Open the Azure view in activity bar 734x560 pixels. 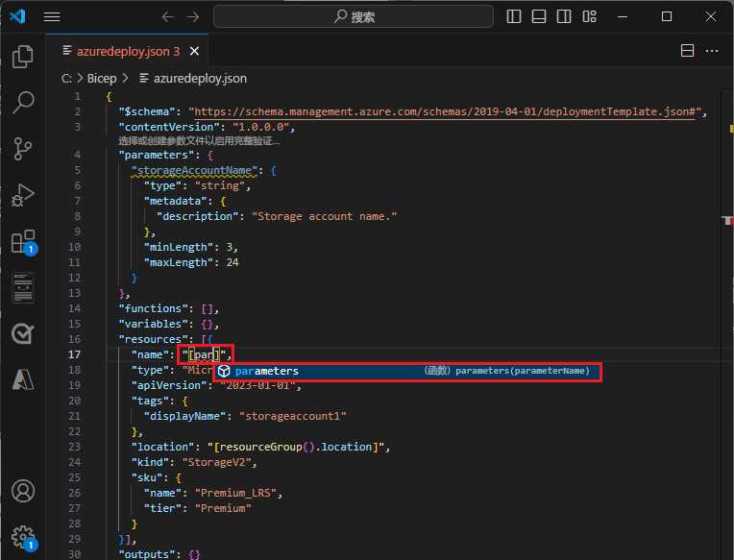click(x=22, y=379)
